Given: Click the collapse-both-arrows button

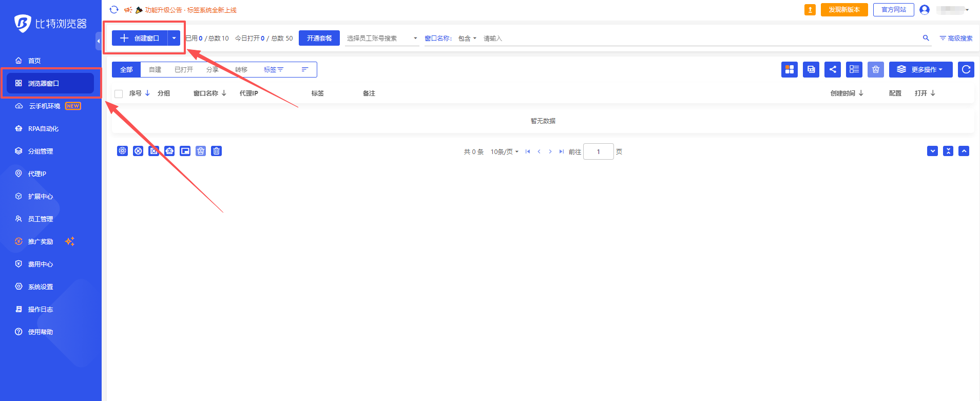Looking at the screenshot, I should pos(948,151).
